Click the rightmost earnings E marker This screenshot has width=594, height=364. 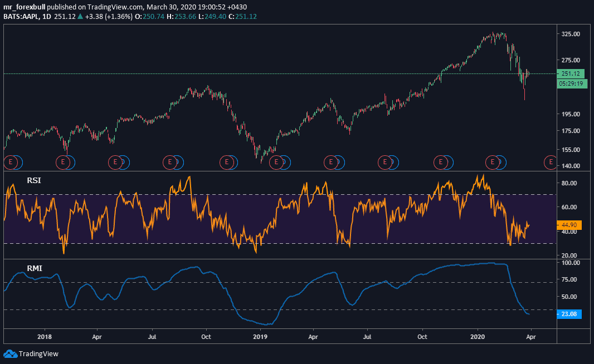551,162
